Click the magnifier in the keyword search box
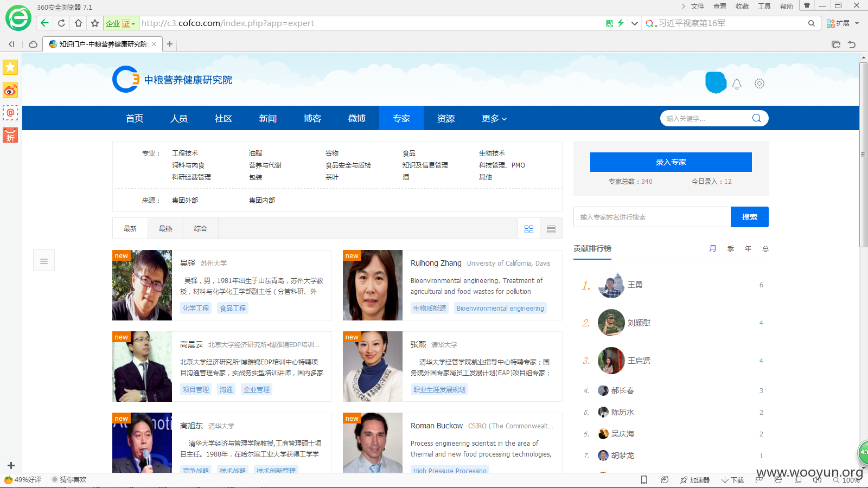The width and height of the screenshot is (868, 488). point(757,118)
